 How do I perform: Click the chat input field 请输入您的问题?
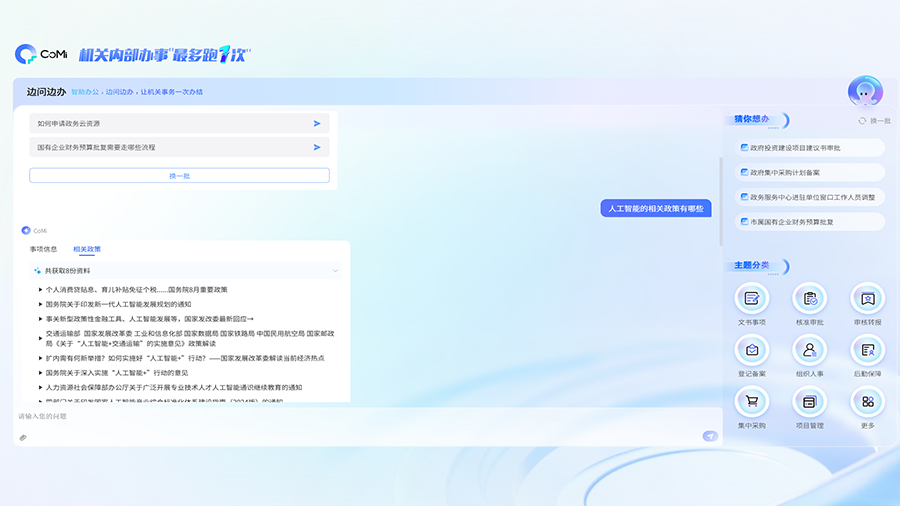tap(360, 416)
